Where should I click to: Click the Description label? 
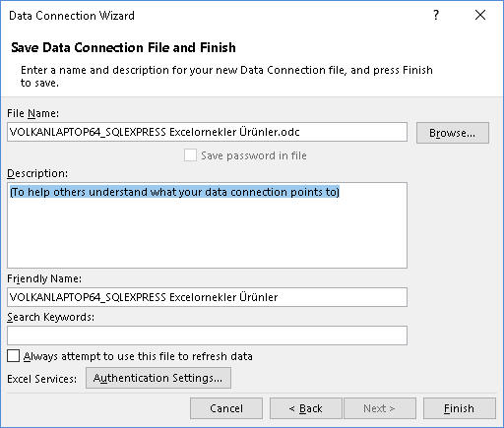coord(37,173)
